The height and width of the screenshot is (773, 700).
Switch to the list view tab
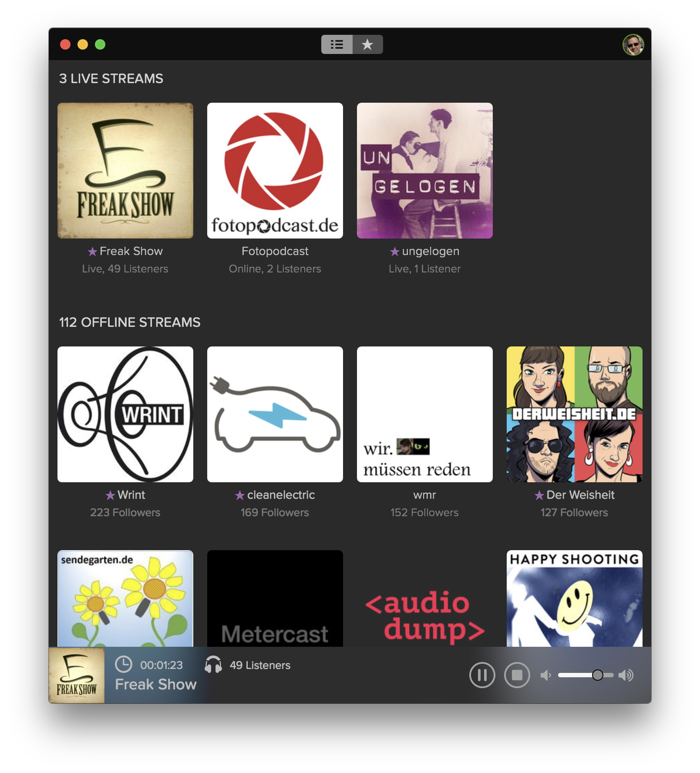point(337,44)
